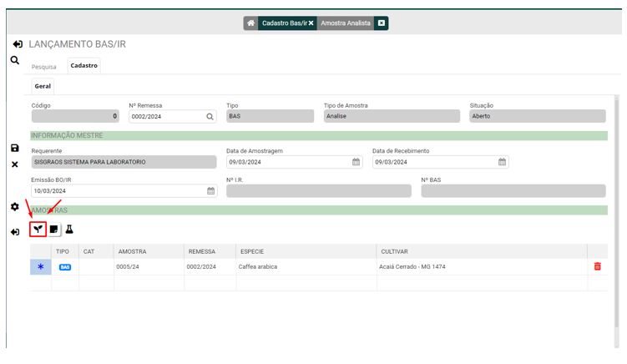Close the Cadastro Bas/ir tab
The width and height of the screenshot is (627, 364).
click(311, 23)
